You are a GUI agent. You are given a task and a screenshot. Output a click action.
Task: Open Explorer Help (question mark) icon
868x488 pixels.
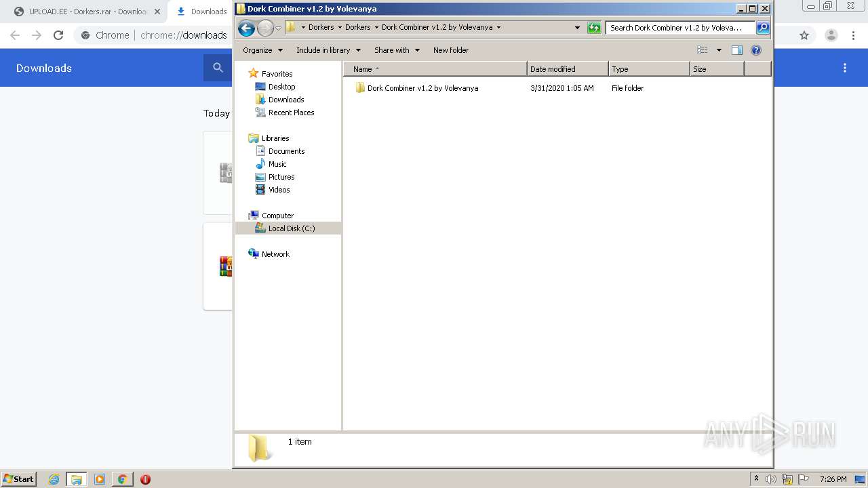click(756, 50)
